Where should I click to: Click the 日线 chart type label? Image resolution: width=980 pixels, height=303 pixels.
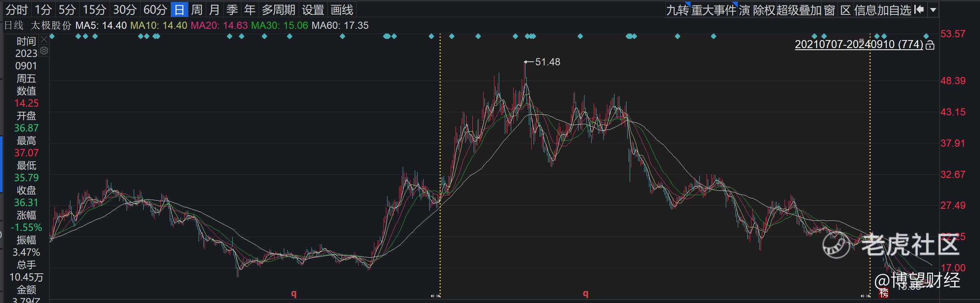[14, 26]
